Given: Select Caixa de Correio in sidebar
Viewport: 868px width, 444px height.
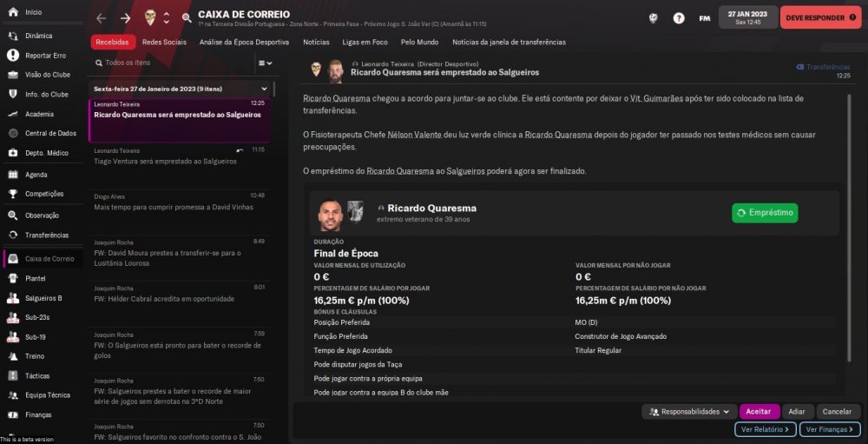Looking at the screenshot, I should (43, 259).
